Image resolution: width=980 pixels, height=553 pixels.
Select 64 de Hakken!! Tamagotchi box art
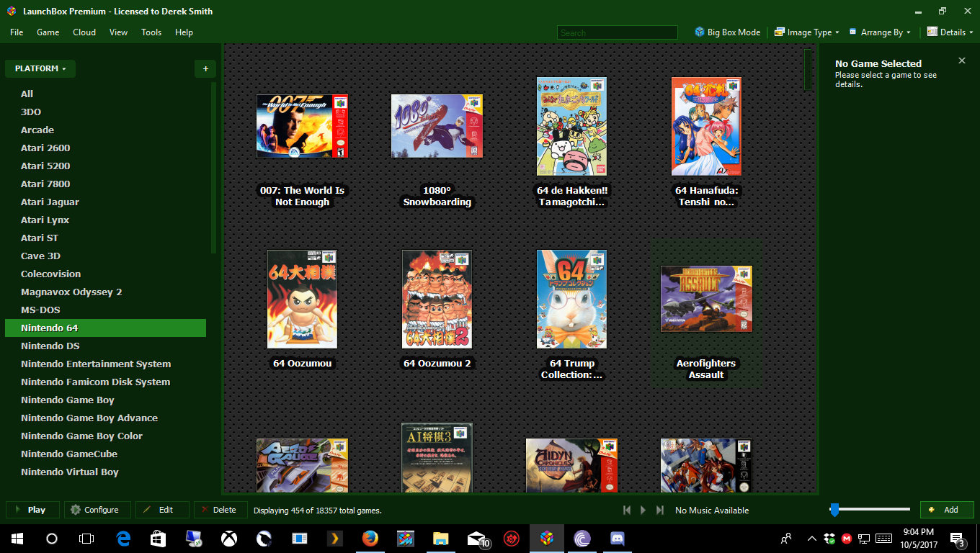(571, 126)
